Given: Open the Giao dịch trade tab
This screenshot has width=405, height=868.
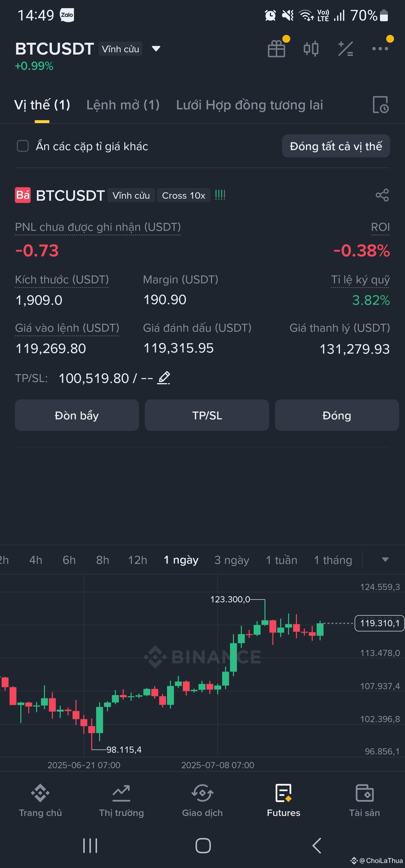Looking at the screenshot, I should [202, 801].
